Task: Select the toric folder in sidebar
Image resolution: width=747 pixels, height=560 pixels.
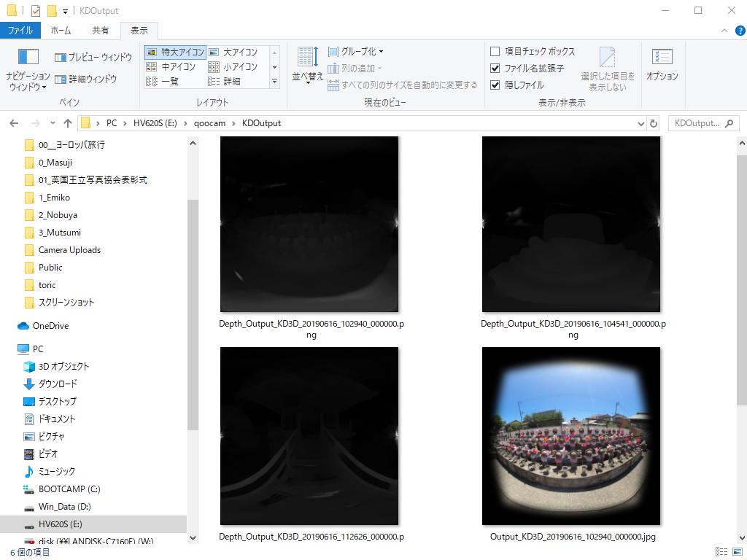Action: (x=41, y=285)
